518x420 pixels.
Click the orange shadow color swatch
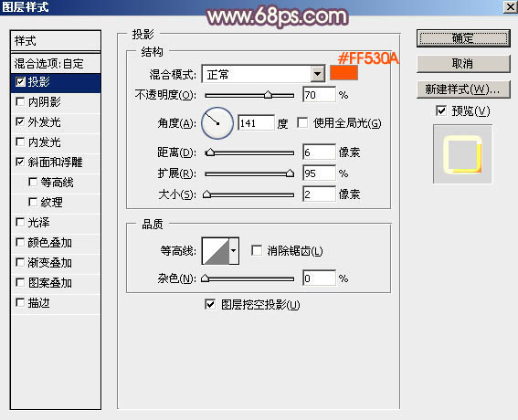tap(344, 72)
